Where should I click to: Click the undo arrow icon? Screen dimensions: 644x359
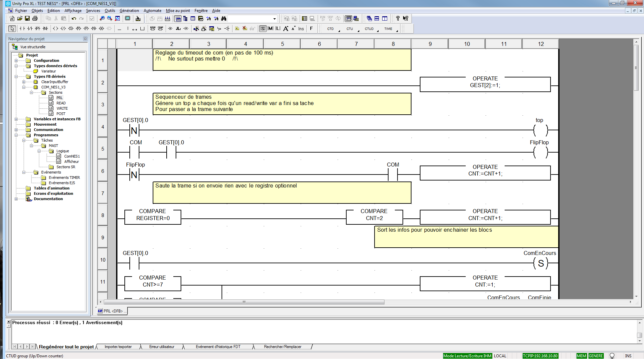74,19
